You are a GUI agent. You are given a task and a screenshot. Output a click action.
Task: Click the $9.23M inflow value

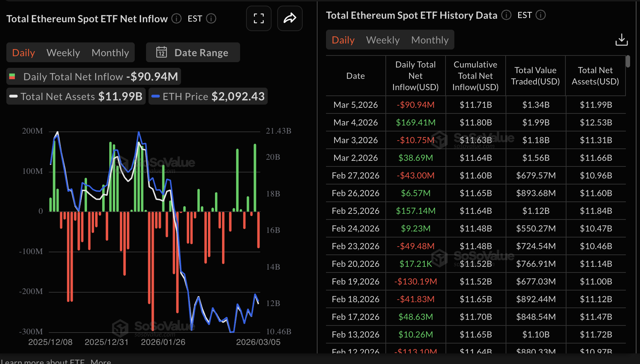pyautogui.click(x=415, y=229)
